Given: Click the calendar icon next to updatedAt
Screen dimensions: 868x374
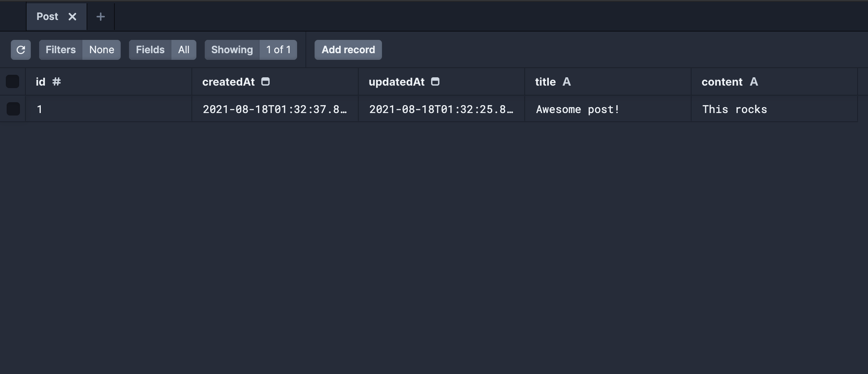Looking at the screenshot, I should coord(435,81).
